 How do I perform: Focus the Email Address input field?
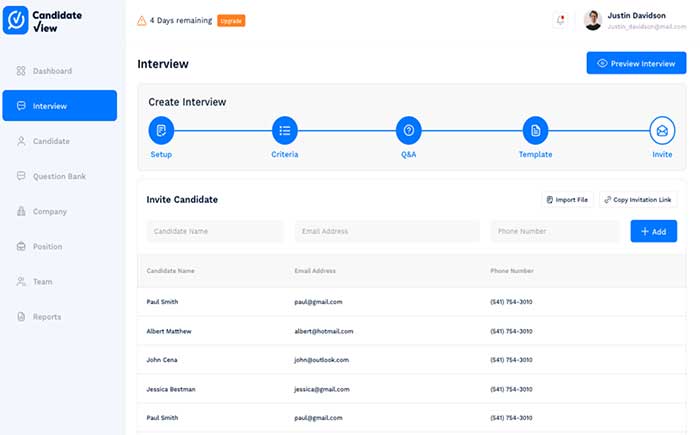click(x=387, y=231)
